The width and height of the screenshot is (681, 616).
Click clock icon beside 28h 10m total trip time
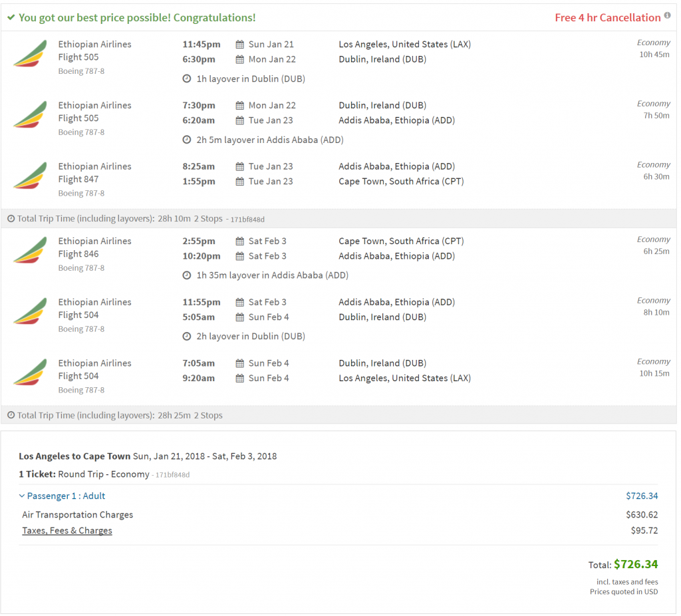(11, 218)
